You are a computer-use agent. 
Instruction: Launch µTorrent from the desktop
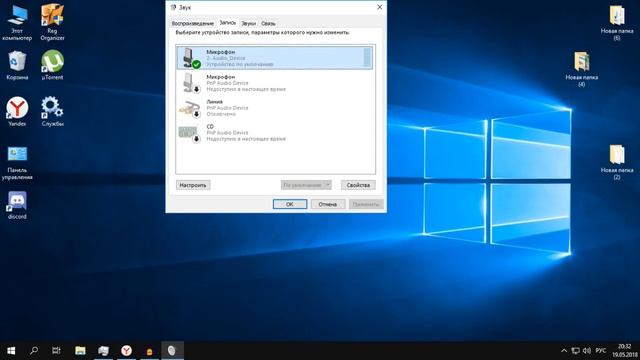tap(52, 65)
